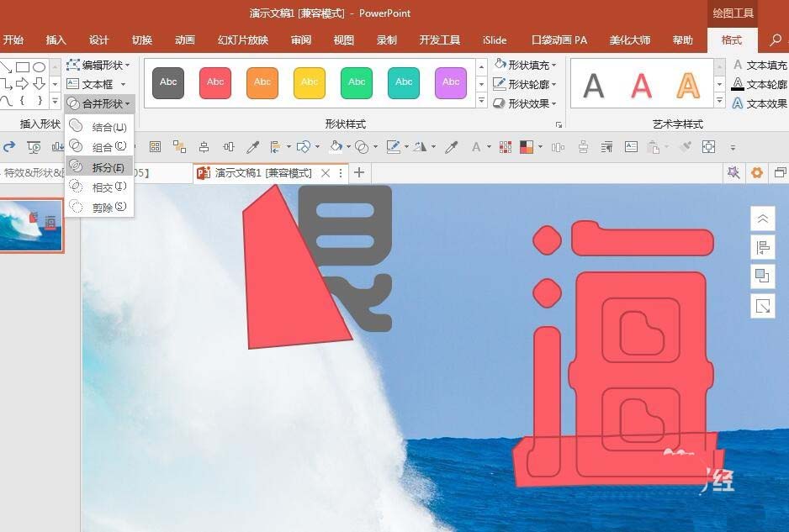Viewport: 789px width, 532px height.
Task: Apply the dark gray Abc shape style
Action: 168,82
